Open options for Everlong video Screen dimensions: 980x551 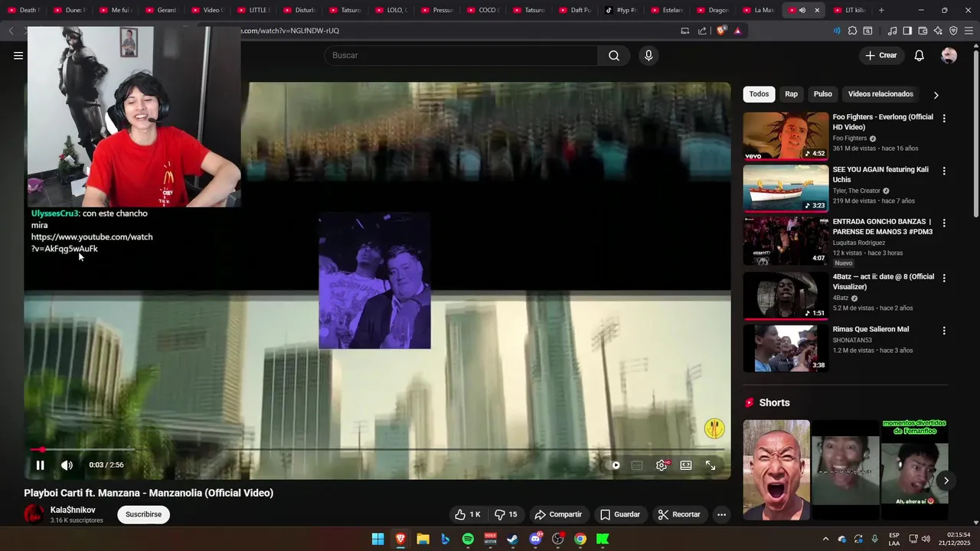944,119
